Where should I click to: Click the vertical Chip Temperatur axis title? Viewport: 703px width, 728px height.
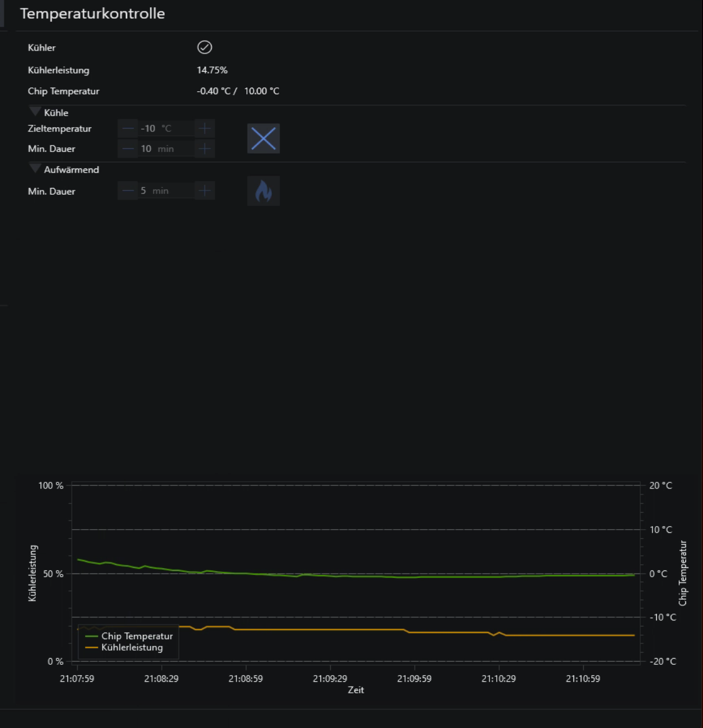point(682,574)
